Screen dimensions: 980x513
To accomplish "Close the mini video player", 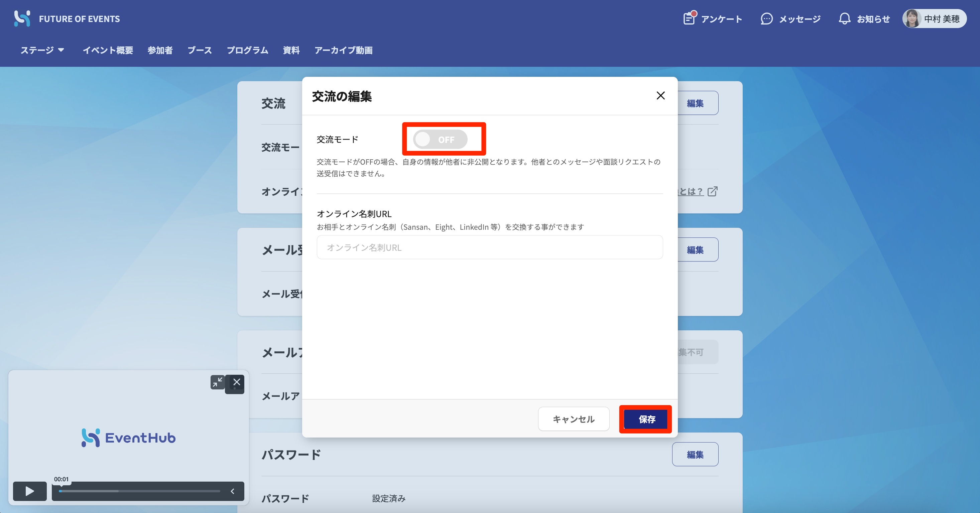I will click(237, 382).
